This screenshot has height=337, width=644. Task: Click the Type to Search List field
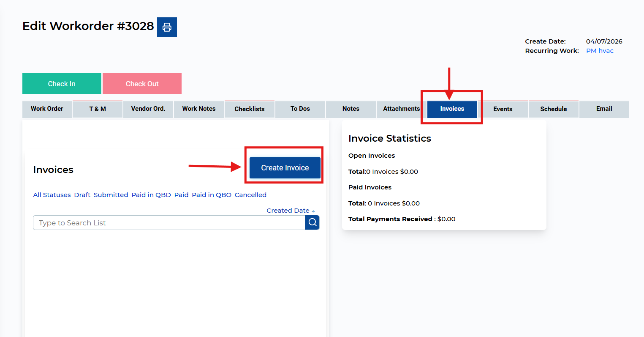(169, 223)
